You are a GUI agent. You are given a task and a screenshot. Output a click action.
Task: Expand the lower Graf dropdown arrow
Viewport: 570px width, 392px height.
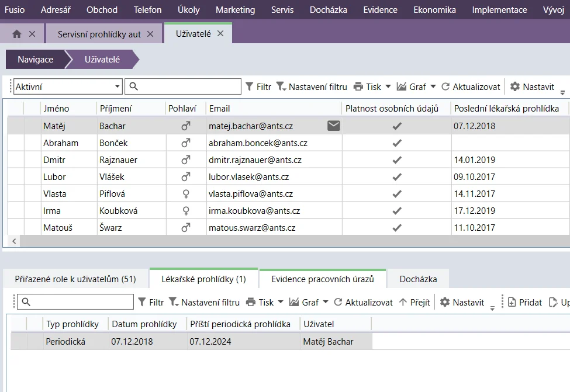pyautogui.click(x=326, y=302)
